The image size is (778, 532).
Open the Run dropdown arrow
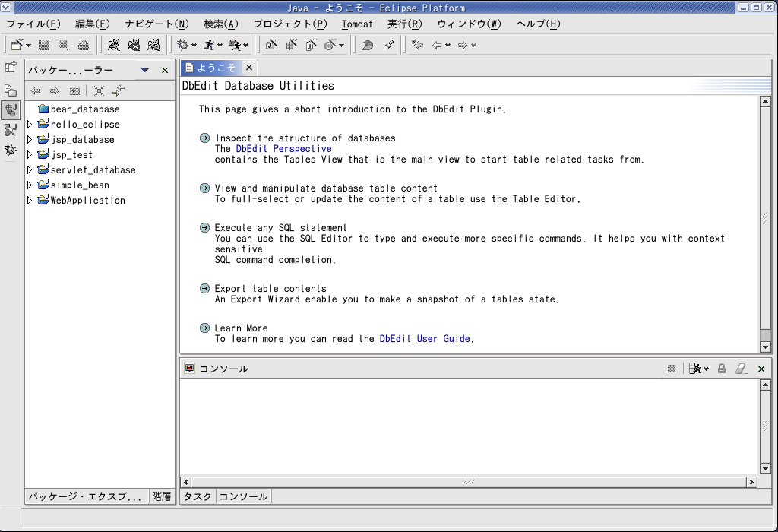click(x=220, y=46)
